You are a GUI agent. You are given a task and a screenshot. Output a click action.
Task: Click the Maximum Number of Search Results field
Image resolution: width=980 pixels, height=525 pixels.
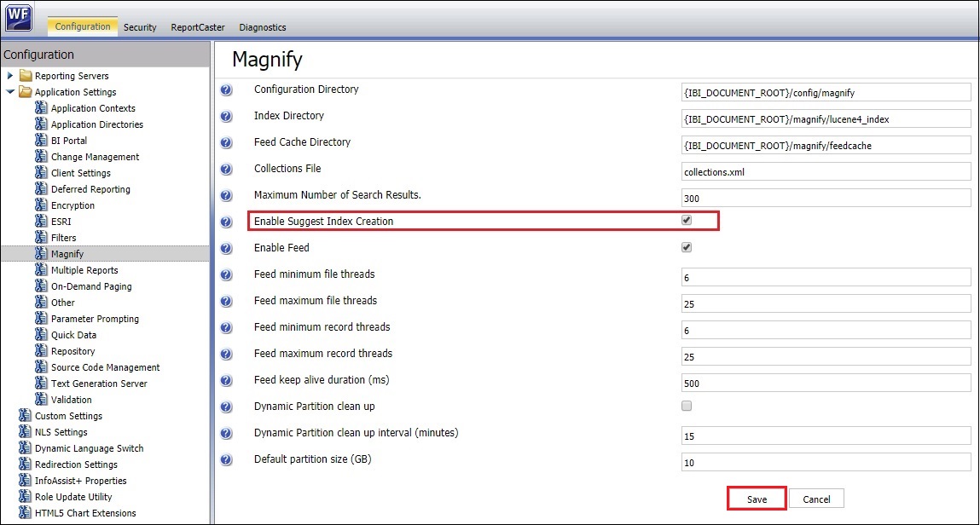(826, 198)
